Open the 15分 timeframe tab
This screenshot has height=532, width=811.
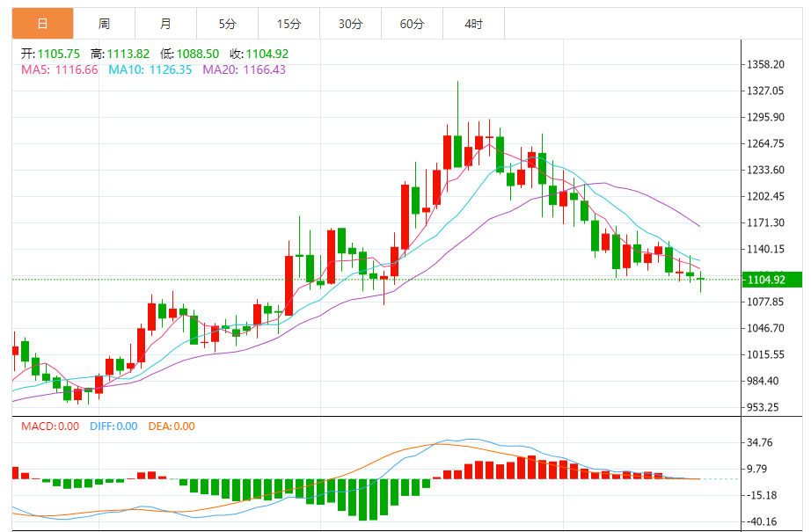[x=289, y=24]
